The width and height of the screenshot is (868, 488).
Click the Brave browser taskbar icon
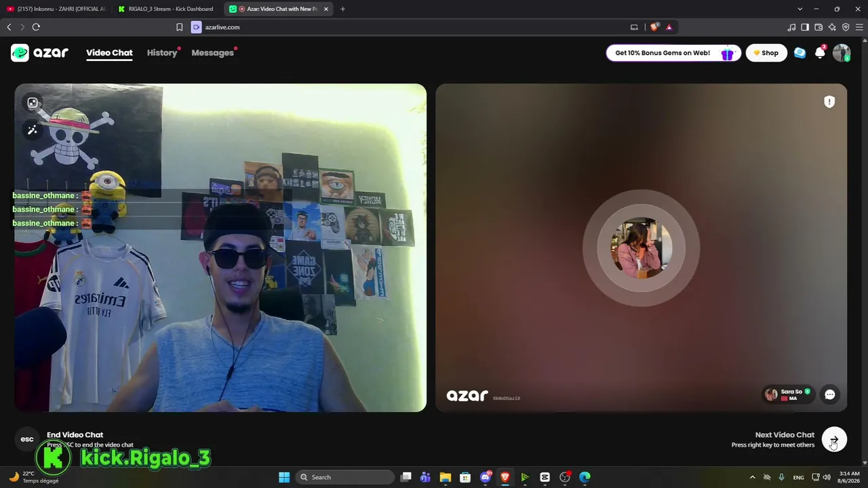pyautogui.click(x=505, y=477)
